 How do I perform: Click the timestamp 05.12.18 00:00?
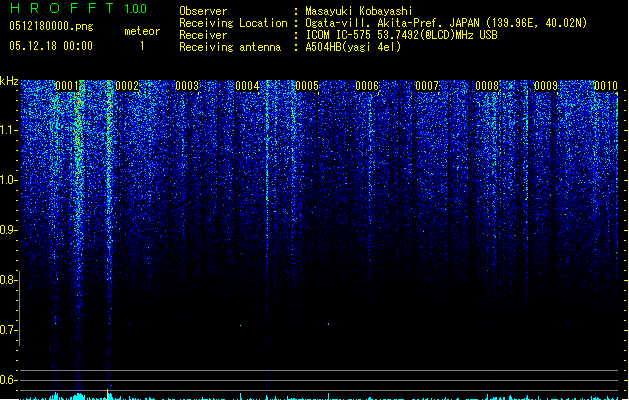click(51, 46)
